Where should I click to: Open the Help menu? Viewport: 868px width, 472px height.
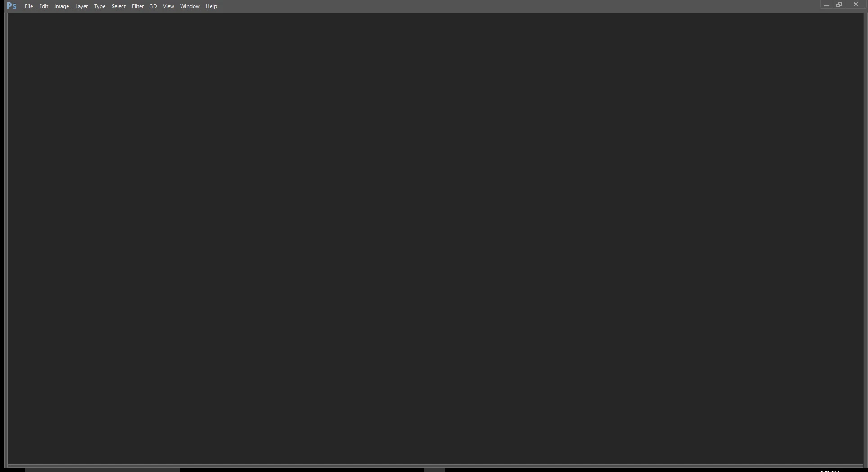pyautogui.click(x=211, y=6)
